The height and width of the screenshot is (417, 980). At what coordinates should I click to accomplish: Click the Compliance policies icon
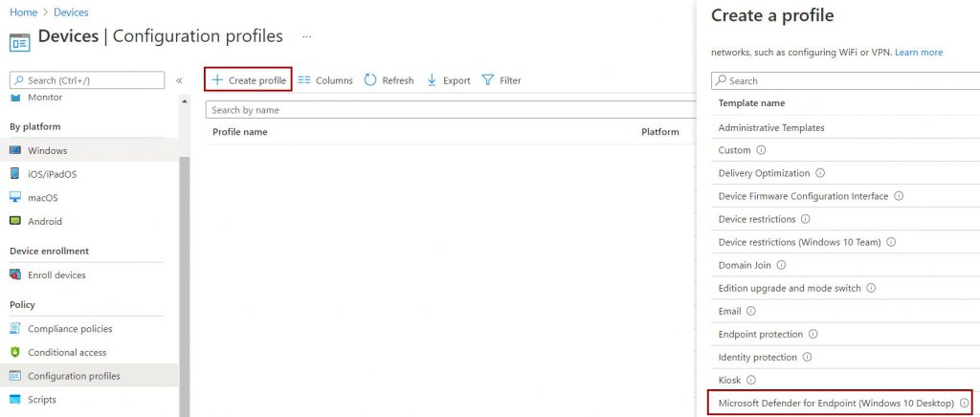(x=15, y=328)
